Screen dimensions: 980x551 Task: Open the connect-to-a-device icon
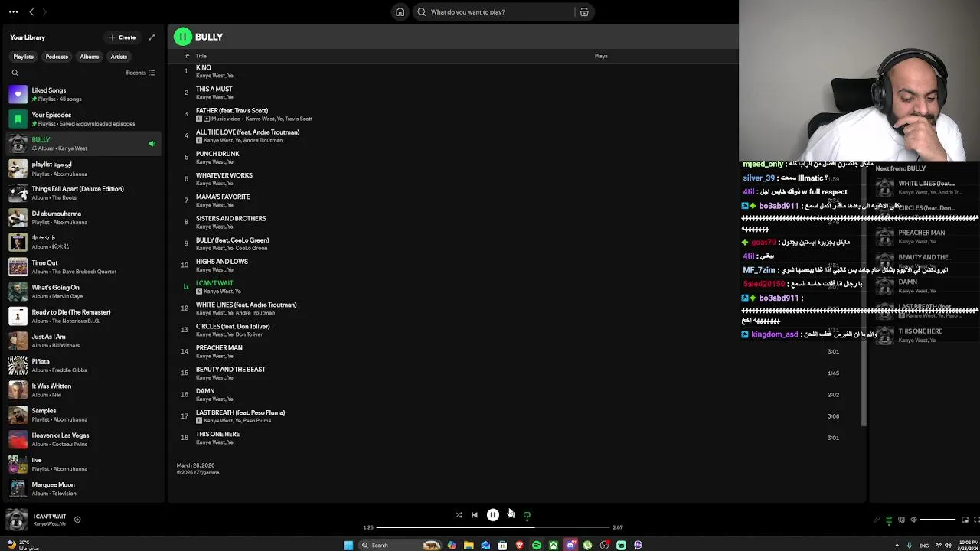click(x=901, y=520)
